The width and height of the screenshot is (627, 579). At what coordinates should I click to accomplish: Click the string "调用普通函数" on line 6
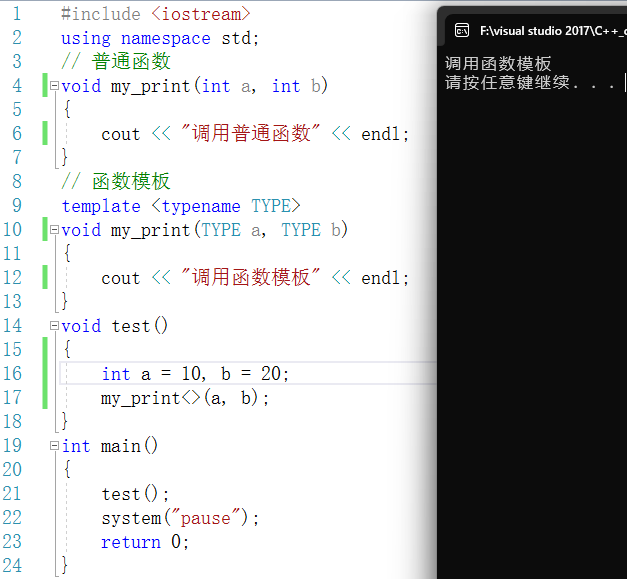pos(251,133)
